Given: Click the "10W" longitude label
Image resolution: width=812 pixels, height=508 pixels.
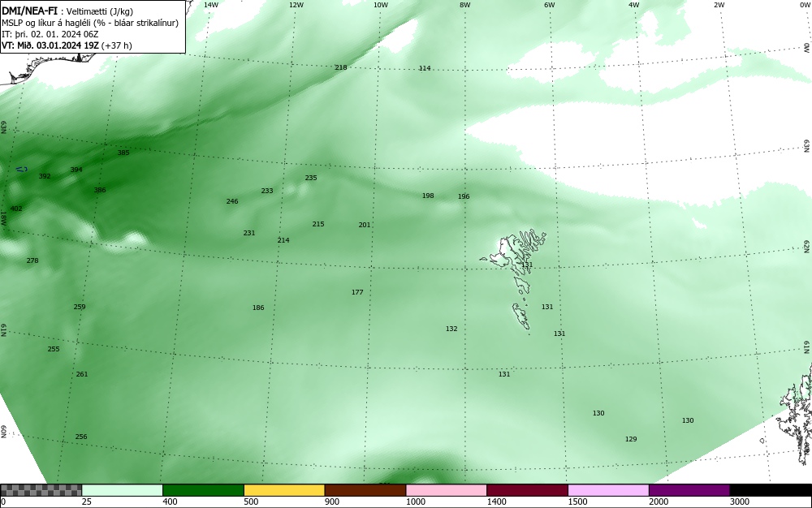Looking at the screenshot, I should [x=381, y=5].
